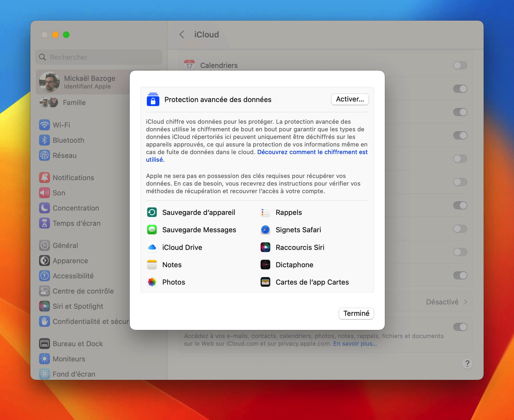Toggle the web access switch above iCloud.com text

[460, 327]
